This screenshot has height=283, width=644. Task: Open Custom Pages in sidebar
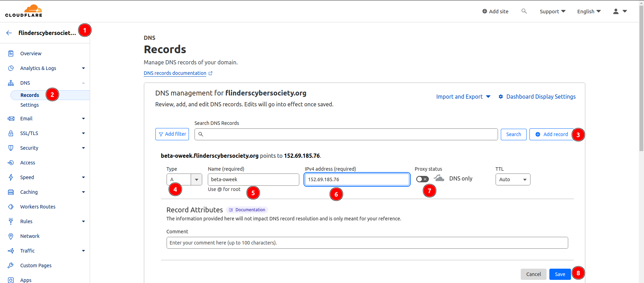coord(36,266)
